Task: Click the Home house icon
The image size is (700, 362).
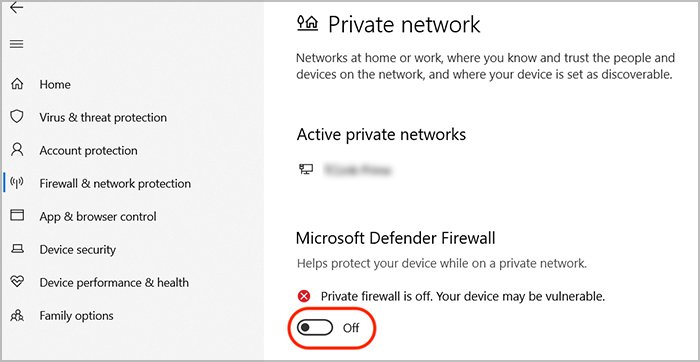Action: point(17,84)
